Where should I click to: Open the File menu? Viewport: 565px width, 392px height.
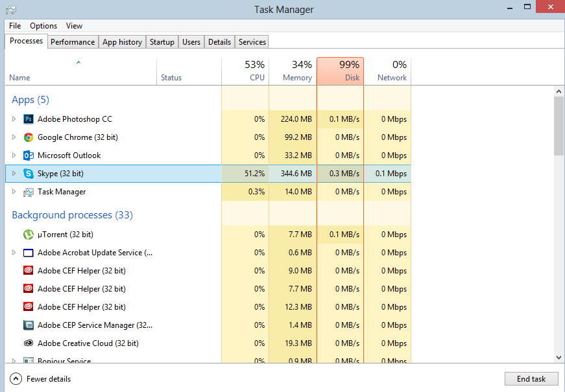(15, 26)
